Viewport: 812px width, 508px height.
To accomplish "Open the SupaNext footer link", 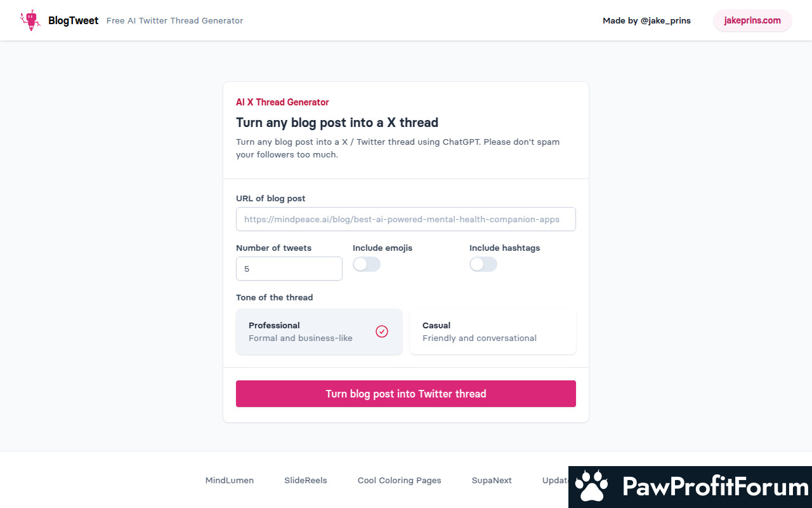I will click(x=492, y=480).
